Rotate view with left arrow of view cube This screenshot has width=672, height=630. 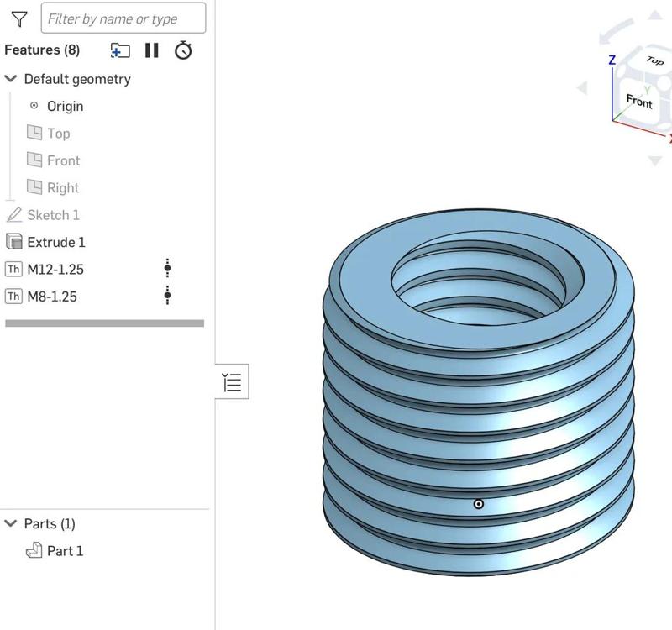tap(582, 88)
